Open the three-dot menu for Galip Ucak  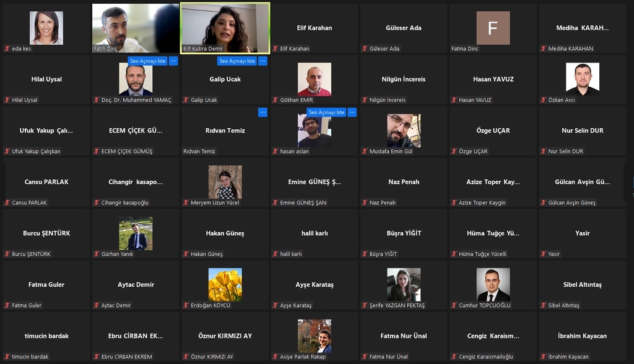(x=263, y=61)
